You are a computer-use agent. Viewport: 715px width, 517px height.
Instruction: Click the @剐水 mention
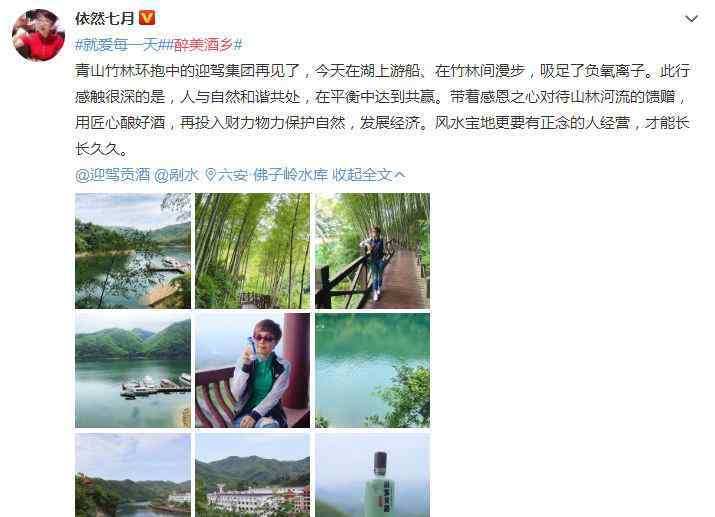point(177,175)
